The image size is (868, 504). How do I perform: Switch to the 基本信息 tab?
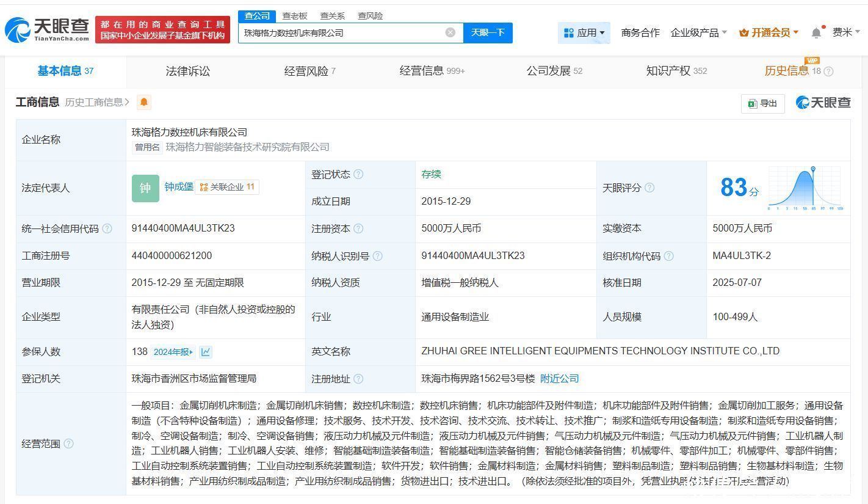tap(66, 71)
